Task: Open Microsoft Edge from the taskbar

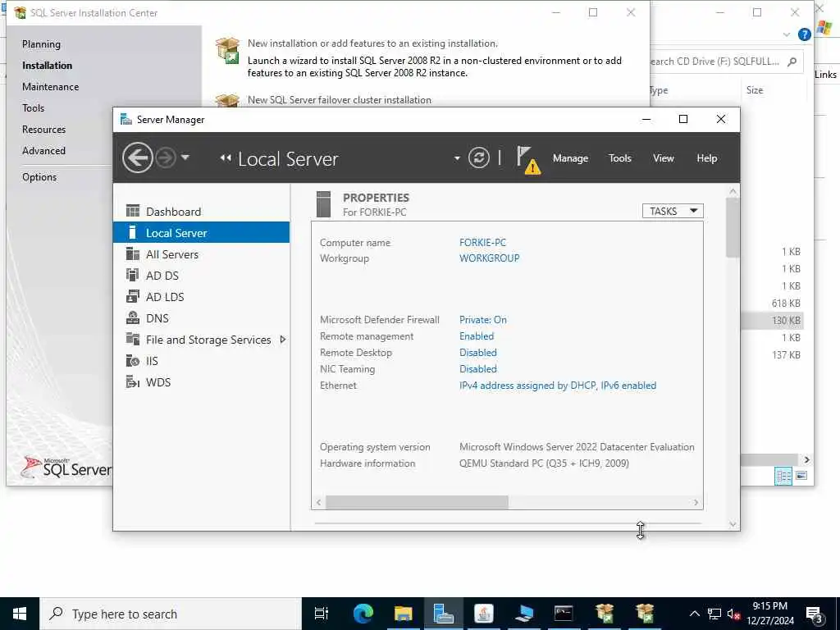Action: (363, 614)
